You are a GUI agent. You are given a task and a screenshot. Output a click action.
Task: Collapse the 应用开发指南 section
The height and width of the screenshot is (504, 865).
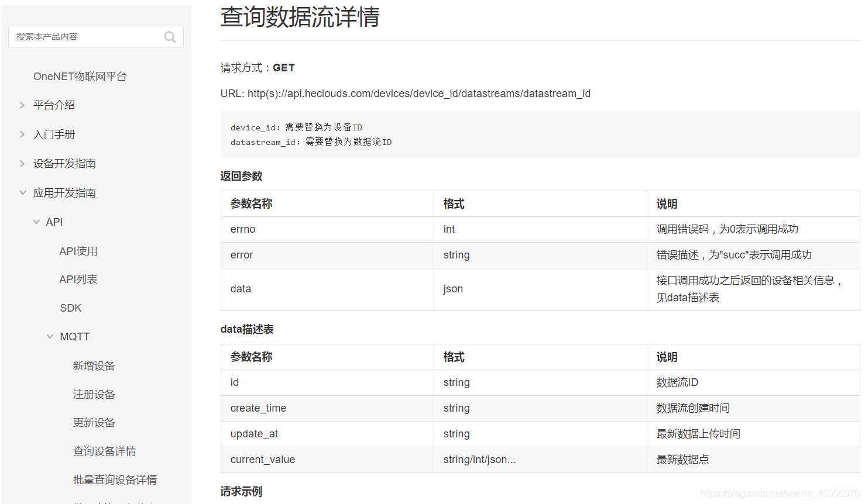pos(64,192)
